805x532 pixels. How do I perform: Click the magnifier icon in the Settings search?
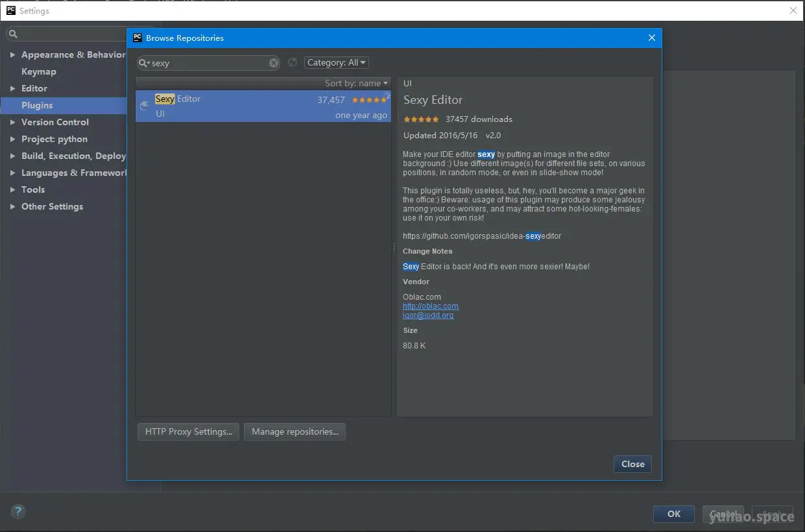tap(13, 33)
